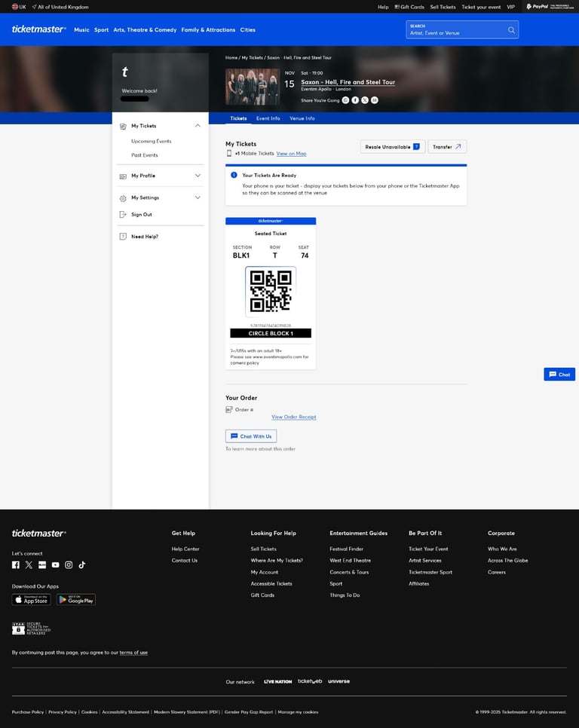Open Facebook page from footer icon
Viewport: 579px width, 728px height.
16,565
